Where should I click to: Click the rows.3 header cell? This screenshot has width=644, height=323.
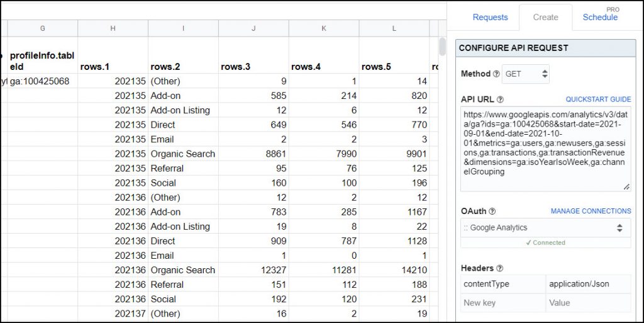pos(253,55)
